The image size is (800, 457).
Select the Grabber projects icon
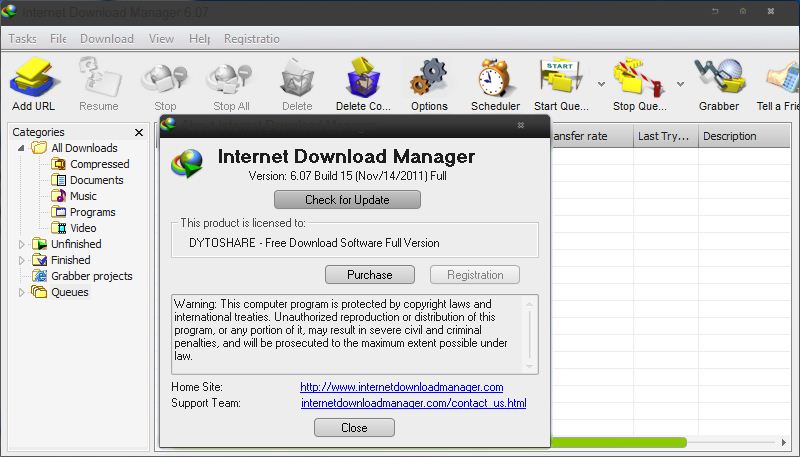(x=39, y=276)
